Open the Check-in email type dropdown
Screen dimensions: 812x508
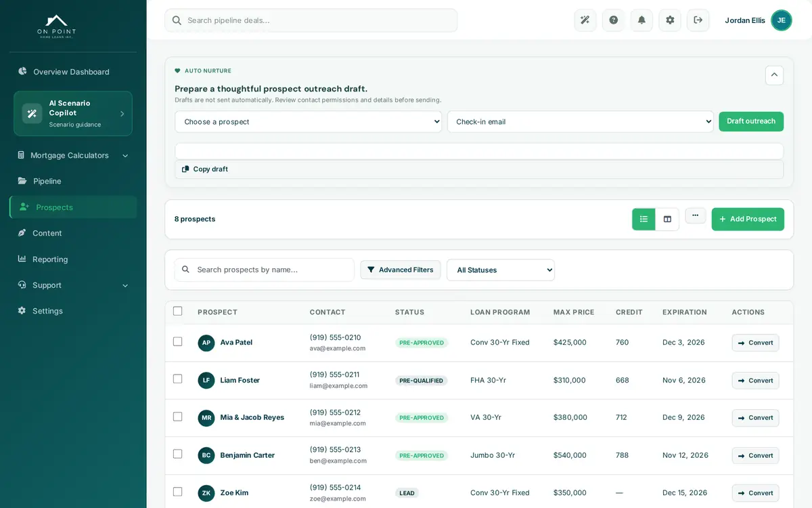[581, 122]
